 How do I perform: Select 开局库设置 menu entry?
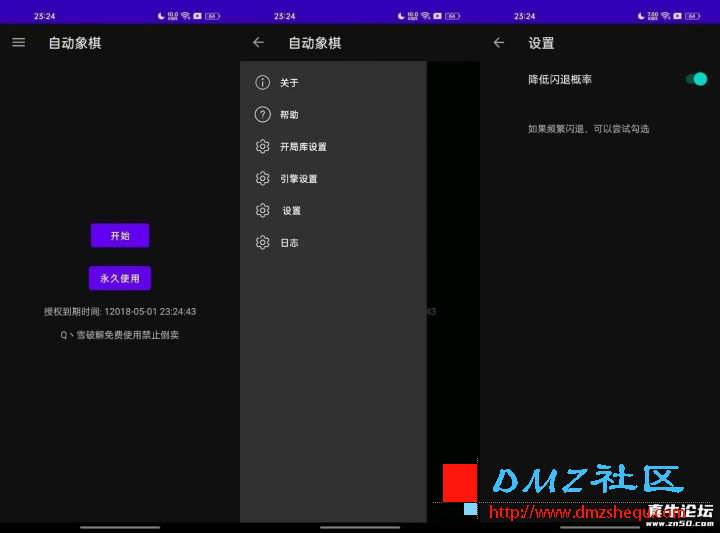pos(303,147)
